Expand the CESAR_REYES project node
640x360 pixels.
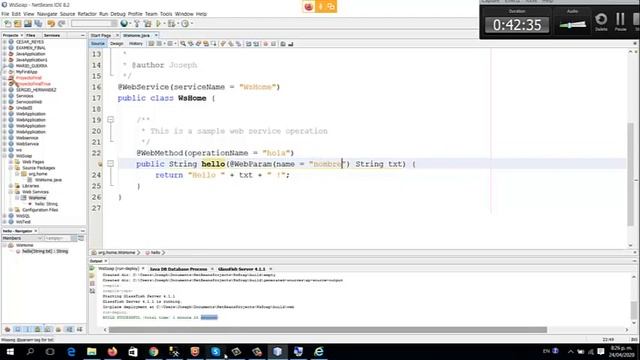click(4, 42)
